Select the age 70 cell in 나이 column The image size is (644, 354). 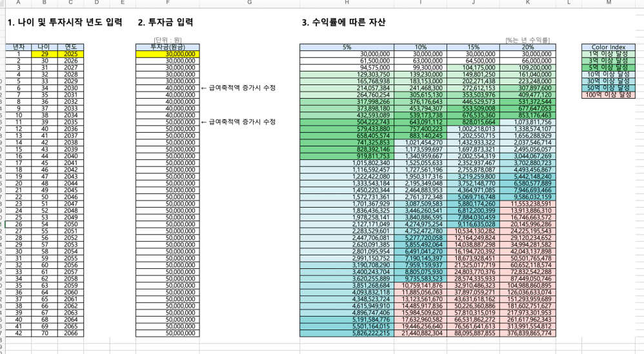[43, 333]
